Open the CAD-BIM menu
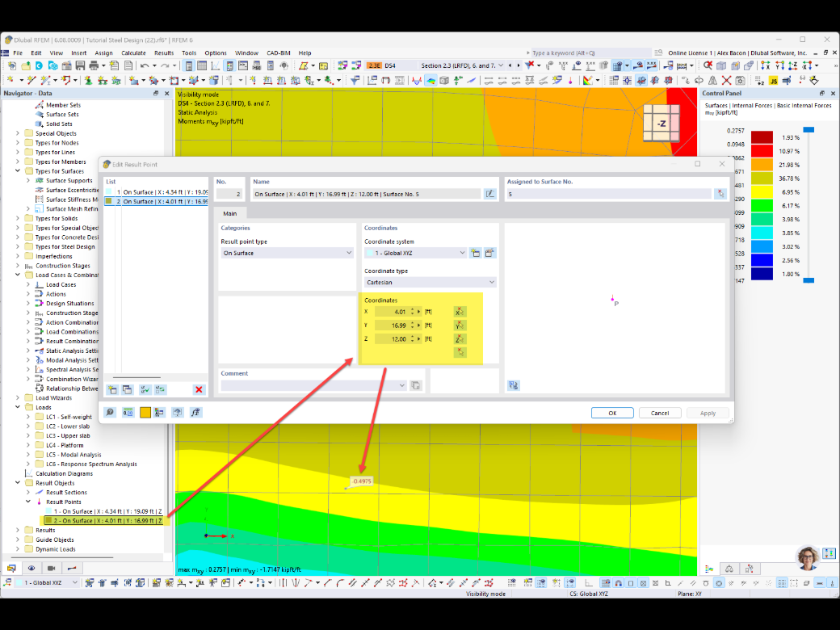The width and height of the screenshot is (840, 630). [279, 53]
